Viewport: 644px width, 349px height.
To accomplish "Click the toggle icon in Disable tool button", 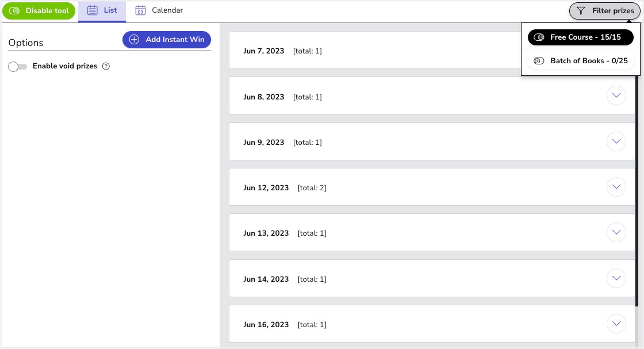I will [15, 11].
